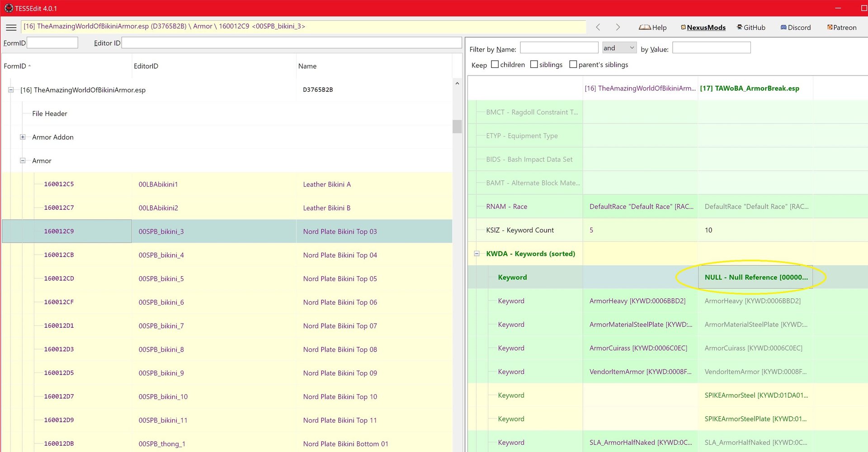
Task: Open the Patreon link
Action: click(x=842, y=28)
